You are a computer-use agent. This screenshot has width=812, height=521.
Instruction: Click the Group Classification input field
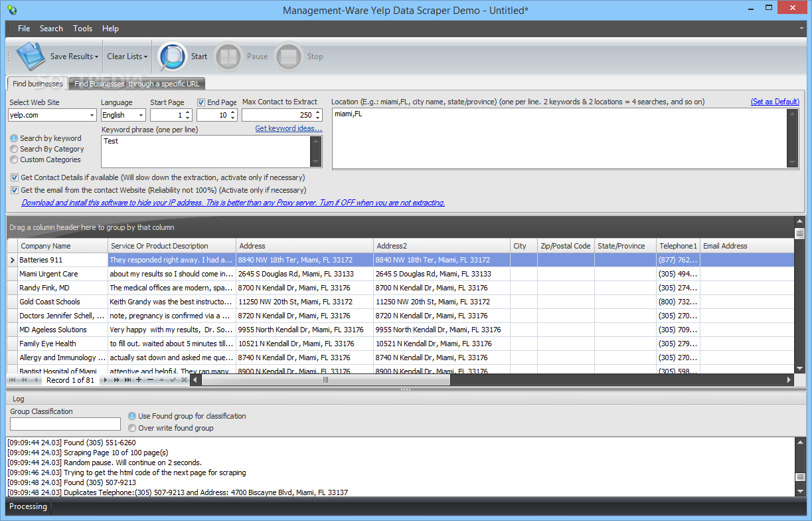pos(65,424)
